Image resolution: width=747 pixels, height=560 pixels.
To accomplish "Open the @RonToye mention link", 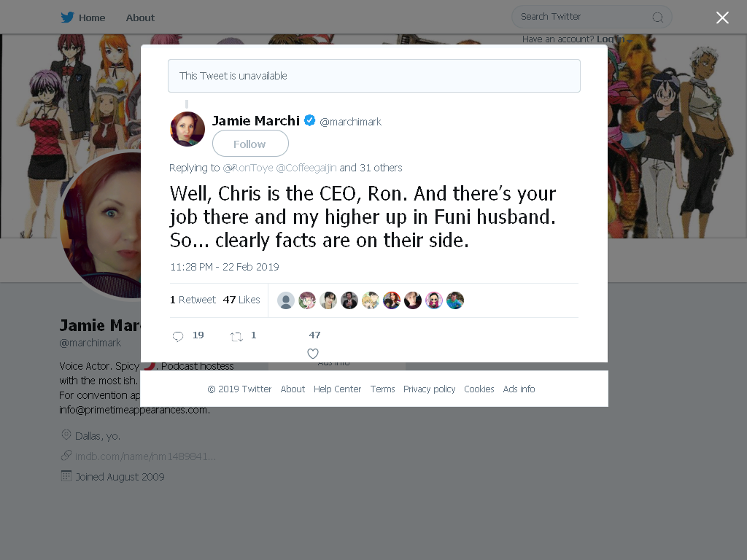I will tap(248, 168).
